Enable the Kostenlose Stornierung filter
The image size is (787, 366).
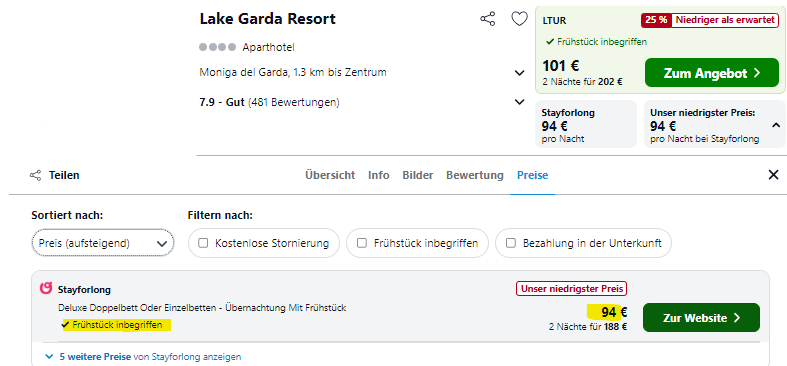203,243
